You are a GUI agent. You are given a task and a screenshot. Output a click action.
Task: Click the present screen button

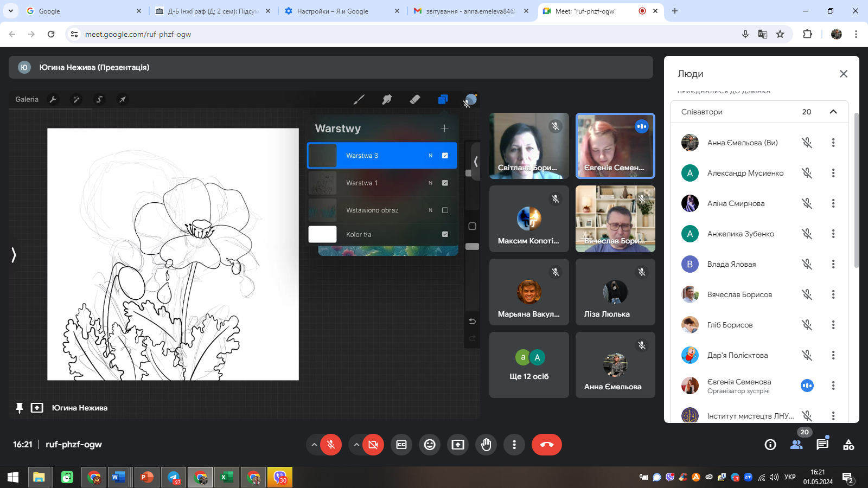458,445
